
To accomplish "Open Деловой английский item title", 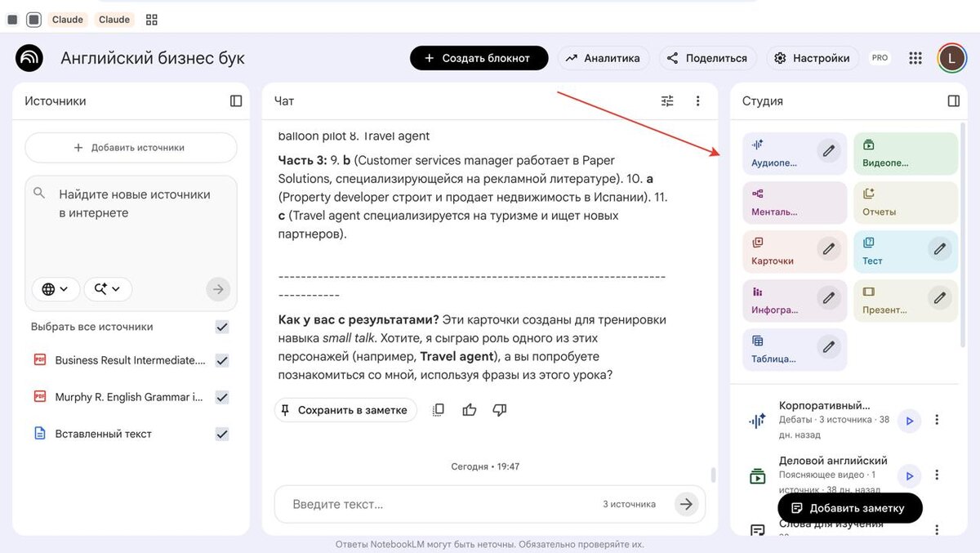I will coord(833,461).
